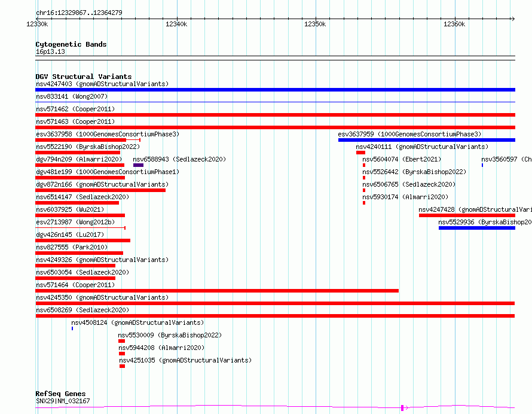Image resolution: width=532 pixels, height=414 pixels.
Task: Click nsv6588943 (Sedlazeck2020) label
Action: coord(179,159)
